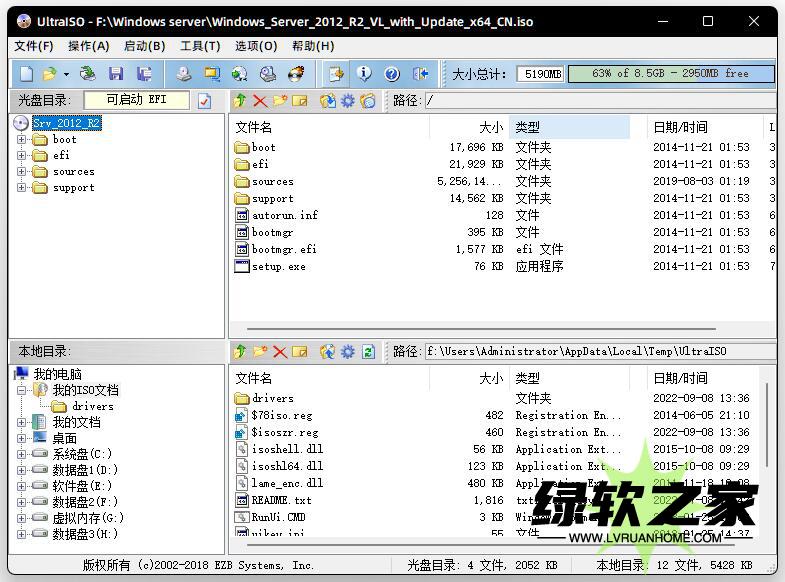
Task: Open the 工具(T) menu
Action: tap(199, 46)
